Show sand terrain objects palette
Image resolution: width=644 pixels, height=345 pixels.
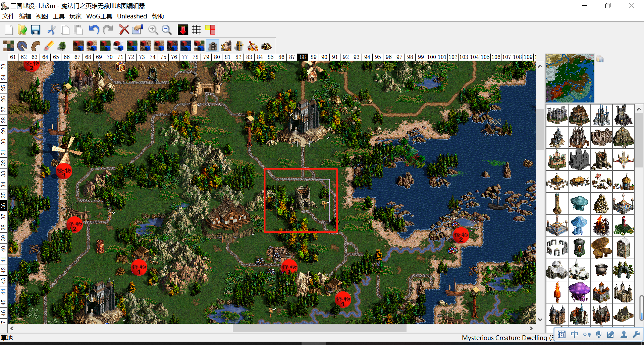pyautogui.click(x=92, y=46)
